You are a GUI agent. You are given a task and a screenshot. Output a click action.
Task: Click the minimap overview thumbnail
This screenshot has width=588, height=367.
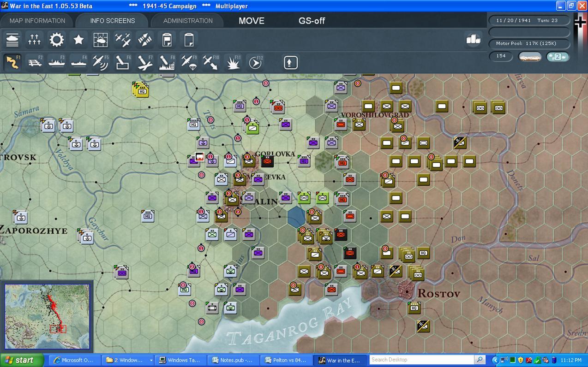[47, 317]
